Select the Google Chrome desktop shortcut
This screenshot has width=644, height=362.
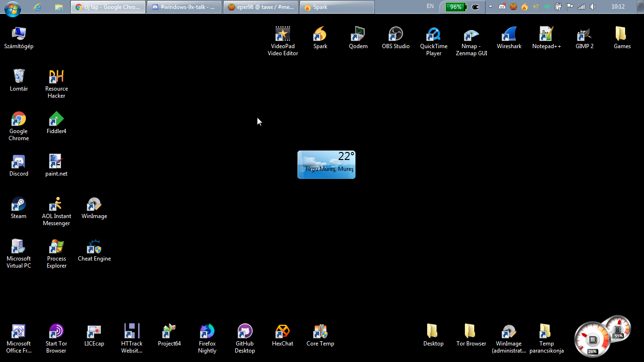19,126
